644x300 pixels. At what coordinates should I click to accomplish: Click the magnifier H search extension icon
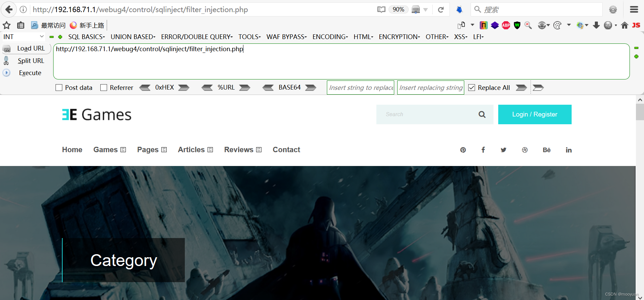pos(528,25)
